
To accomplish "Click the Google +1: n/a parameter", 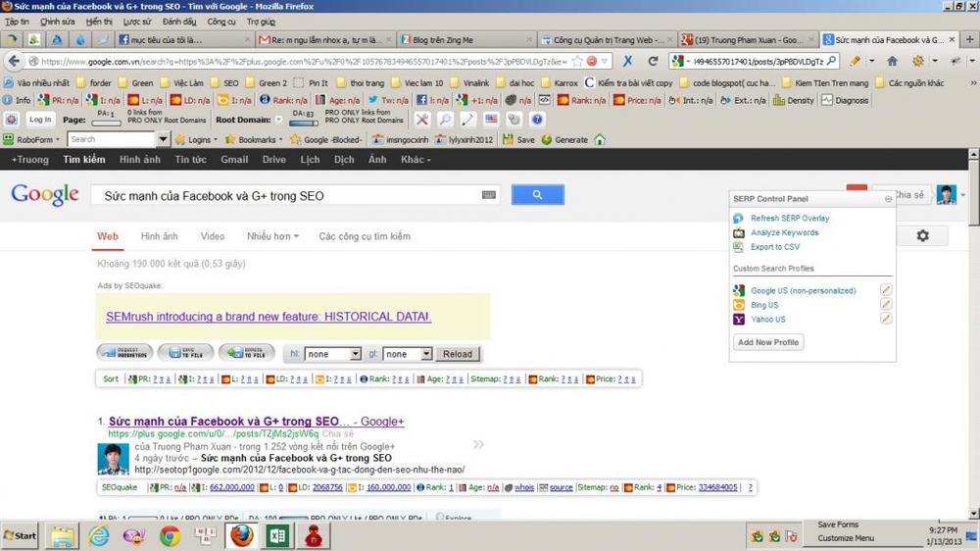I will tap(477, 100).
